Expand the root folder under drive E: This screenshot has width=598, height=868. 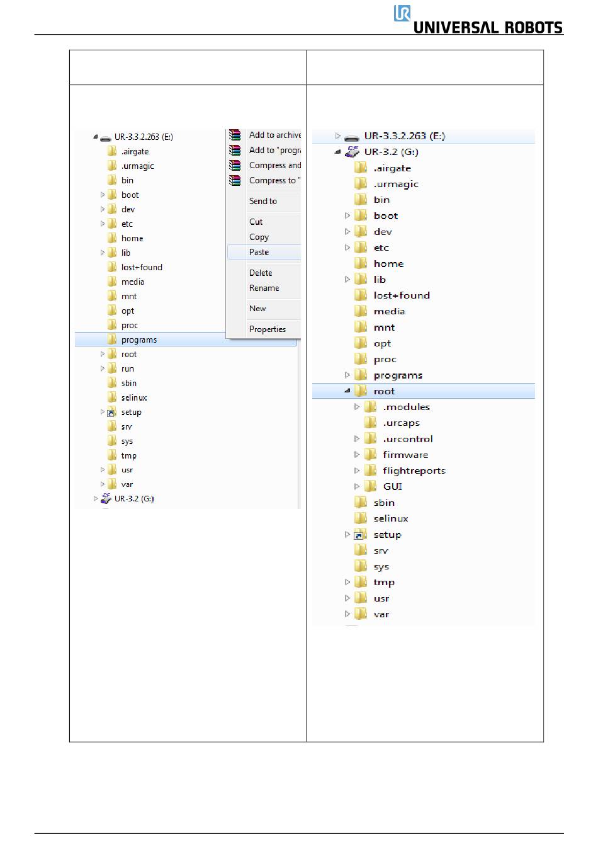tap(103, 354)
